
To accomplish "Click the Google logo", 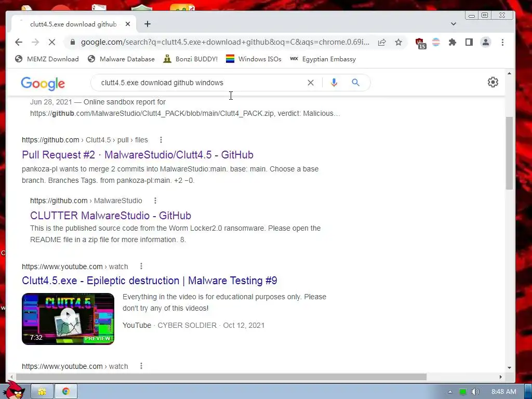I will coord(43,84).
